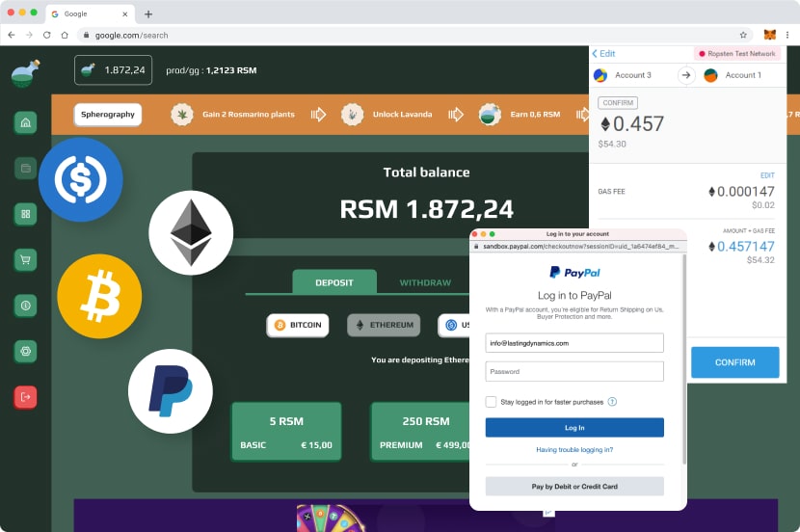This screenshot has height=532, width=800.
Task: Go to the browser home page
Action: [65, 36]
